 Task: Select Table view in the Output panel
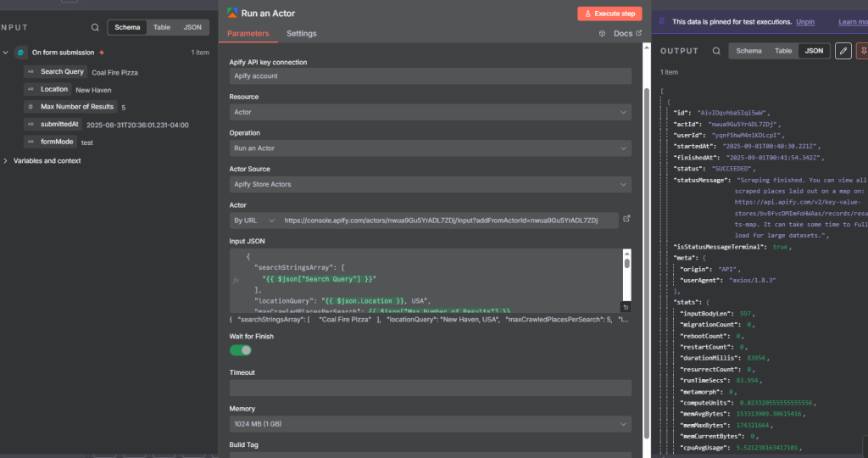point(783,51)
